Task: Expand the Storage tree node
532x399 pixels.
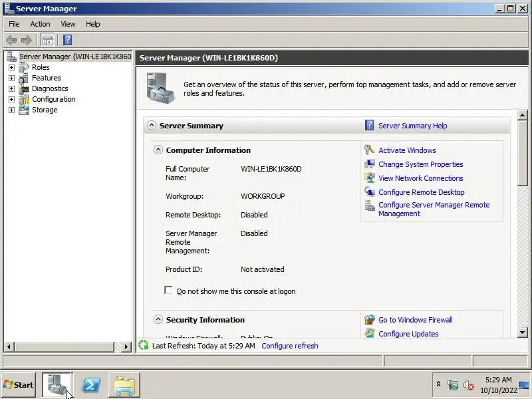Action: (x=11, y=110)
